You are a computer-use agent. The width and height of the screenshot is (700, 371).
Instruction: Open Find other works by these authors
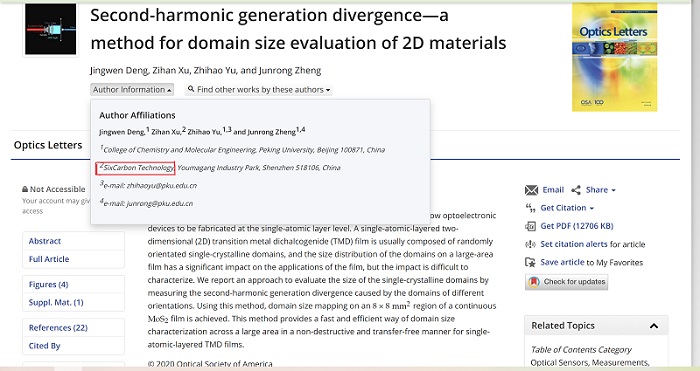(x=259, y=90)
